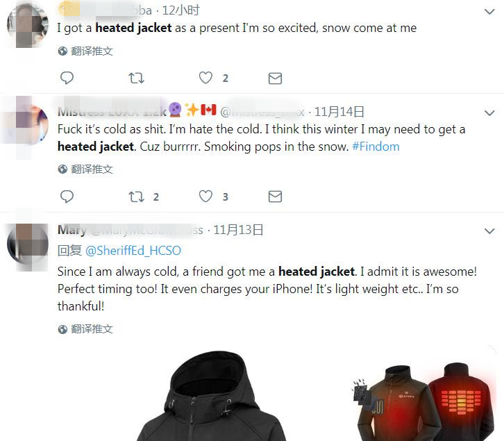
Task: Like the tweet with 2 likes
Action: [x=205, y=78]
